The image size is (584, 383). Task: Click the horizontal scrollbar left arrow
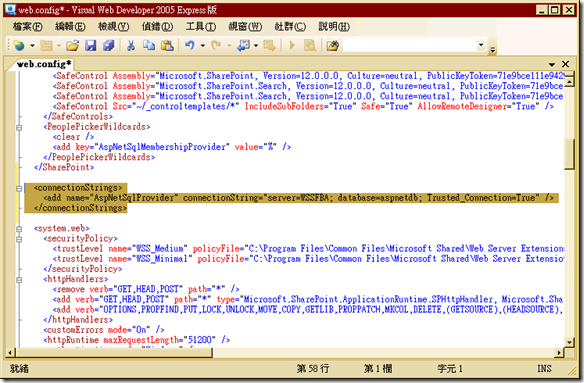[10, 352]
